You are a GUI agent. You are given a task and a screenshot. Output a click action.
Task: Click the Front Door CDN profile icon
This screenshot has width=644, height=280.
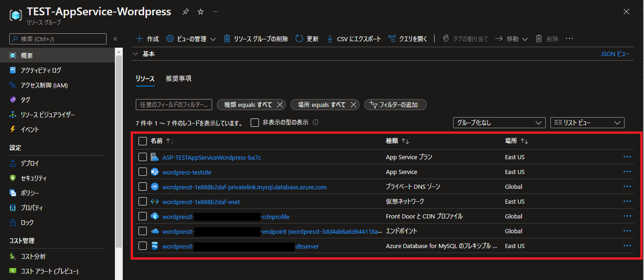[155, 217]
